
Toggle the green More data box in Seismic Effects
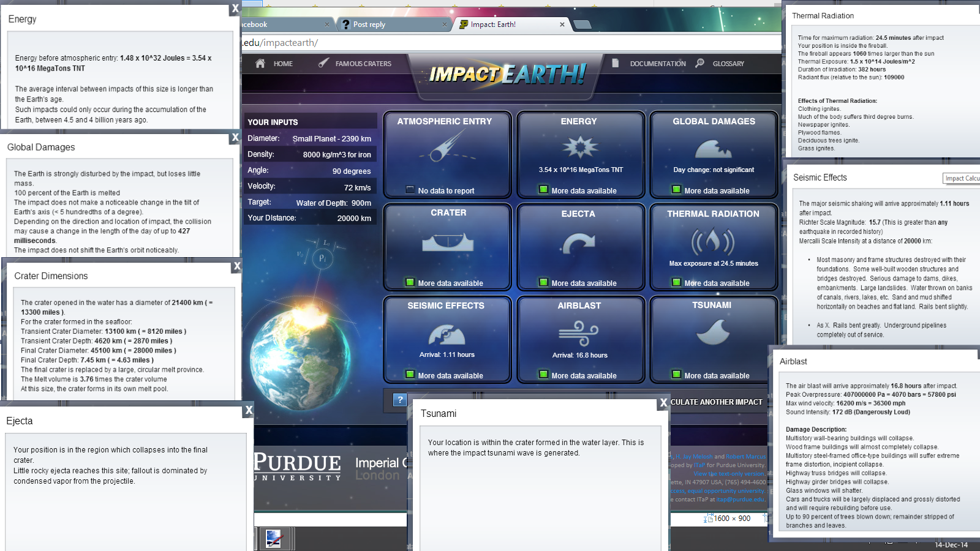410,375
